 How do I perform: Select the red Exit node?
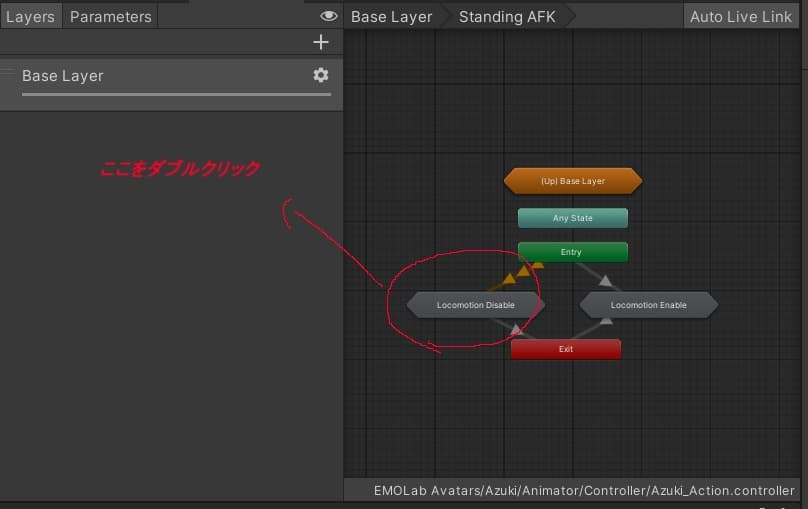click(x=565, y=349)
